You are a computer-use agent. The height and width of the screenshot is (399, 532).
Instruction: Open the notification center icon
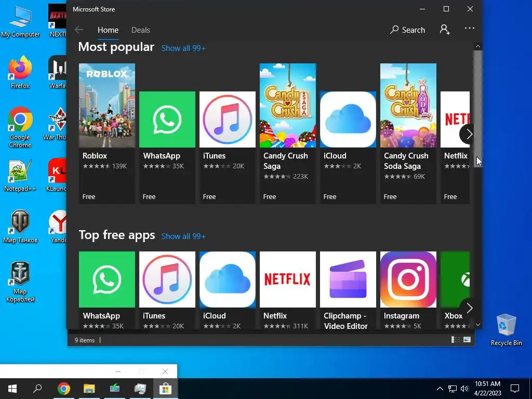515,389
